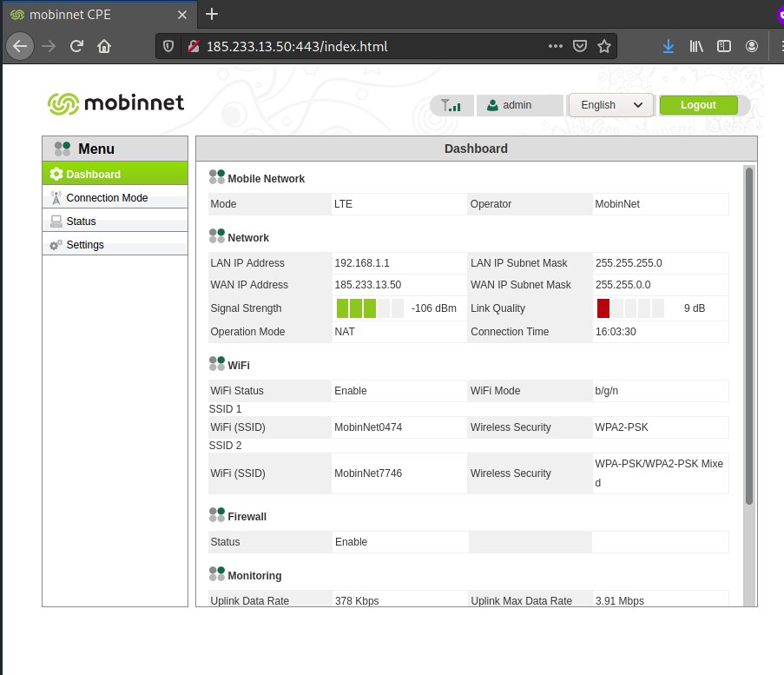The width and height of the screenshot is (784, 675).
Task: Go to the browser Home icon
Action: (x=104, y=47)
